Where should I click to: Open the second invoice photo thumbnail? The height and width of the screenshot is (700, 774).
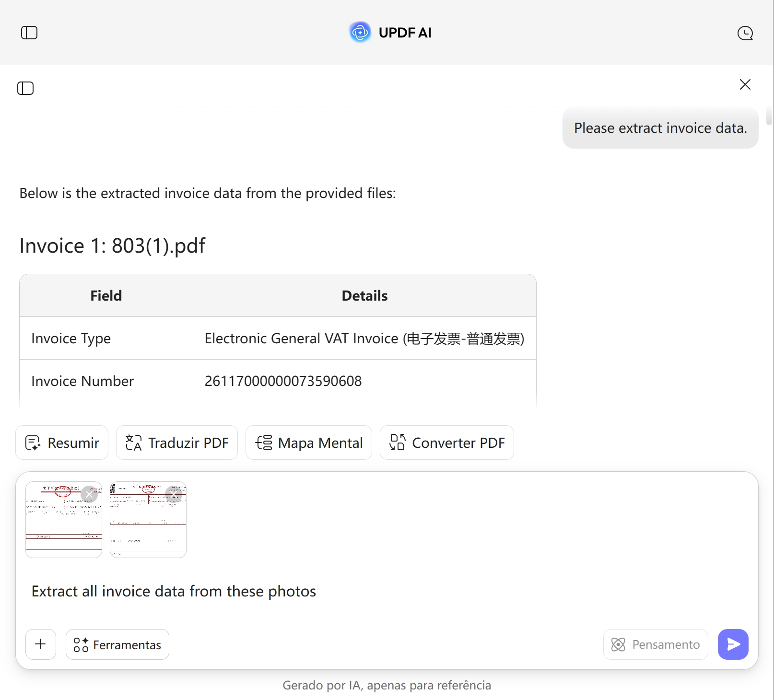(x=148, y=520)
